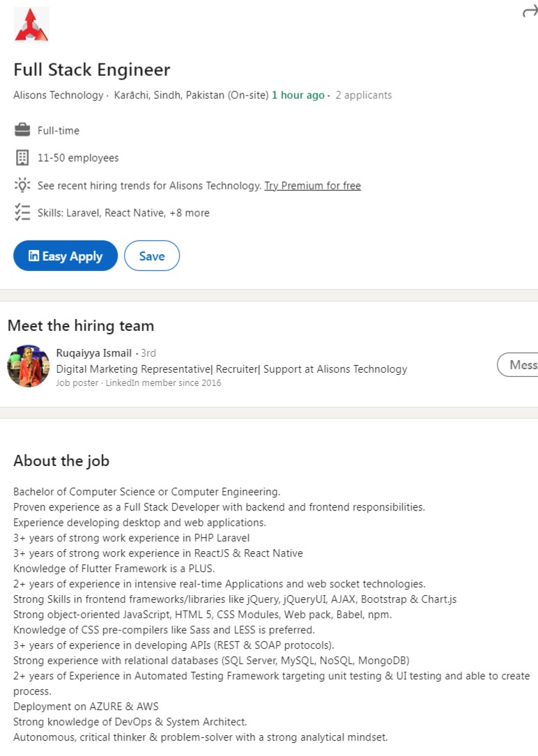Click the recruiter headline text
This screenshot has width=538, height=756.
(x=231, y=369)
